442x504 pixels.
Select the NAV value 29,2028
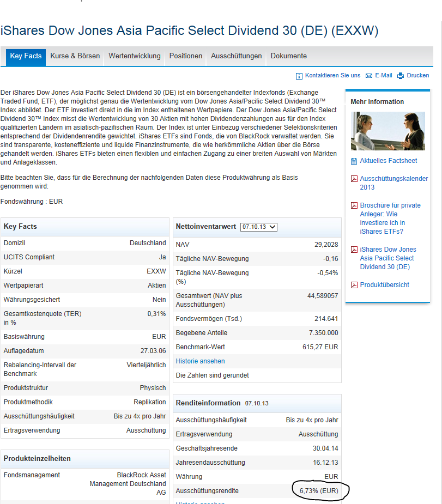pos(326,245)
